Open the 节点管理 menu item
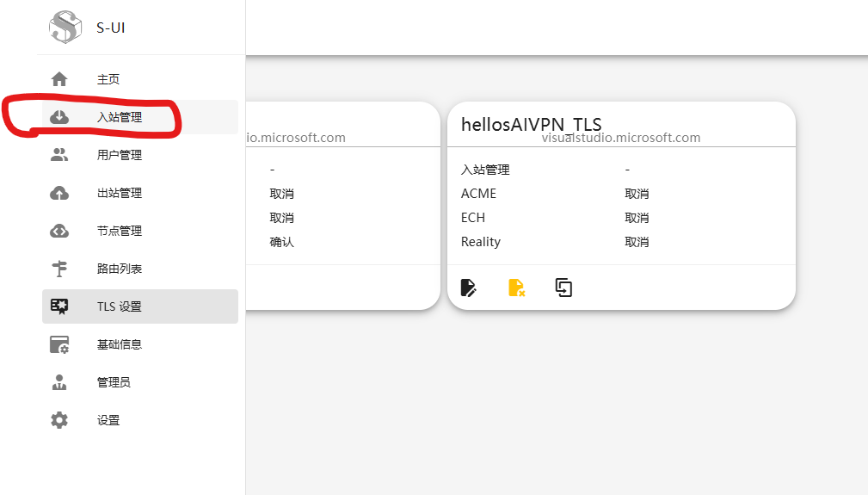The height and width of the screenshot is (495, 868). (x=120, y=231)
